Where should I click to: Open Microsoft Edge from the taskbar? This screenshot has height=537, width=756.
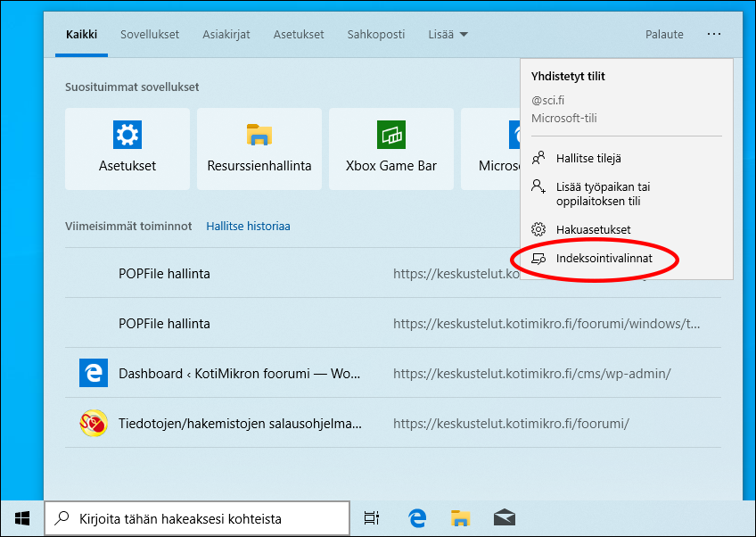pyautogui.click(x=416, y=517)
